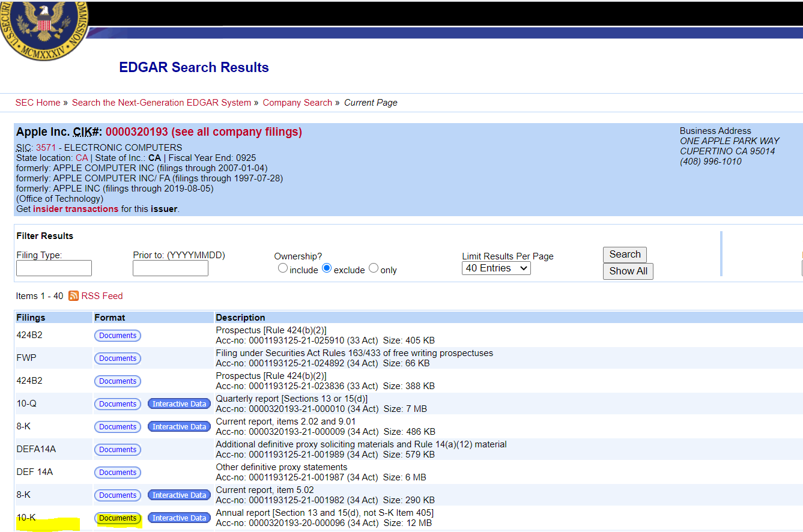Focus the Prior to date input field
Viewport: 803px width, 532px height.
[x=171, y=268]
